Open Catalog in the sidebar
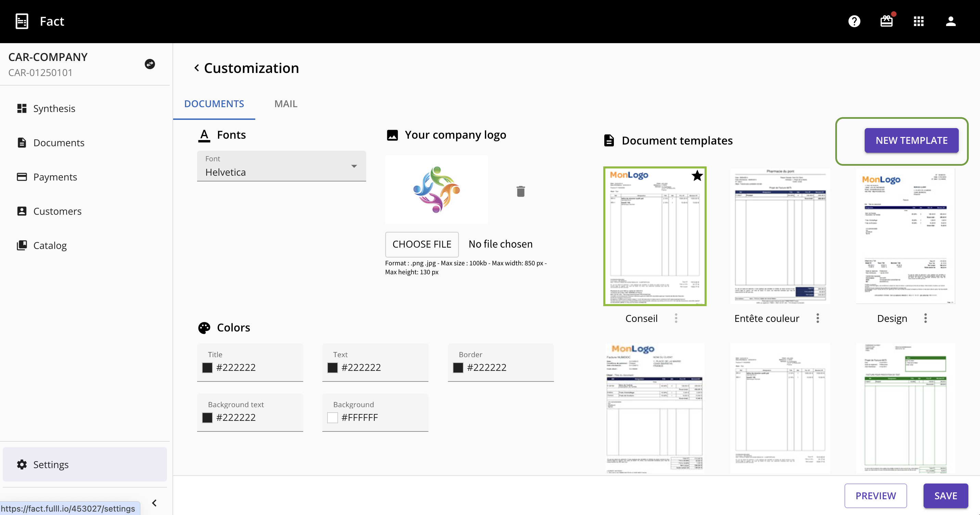The image size is (980, 515). pos(50,246)
